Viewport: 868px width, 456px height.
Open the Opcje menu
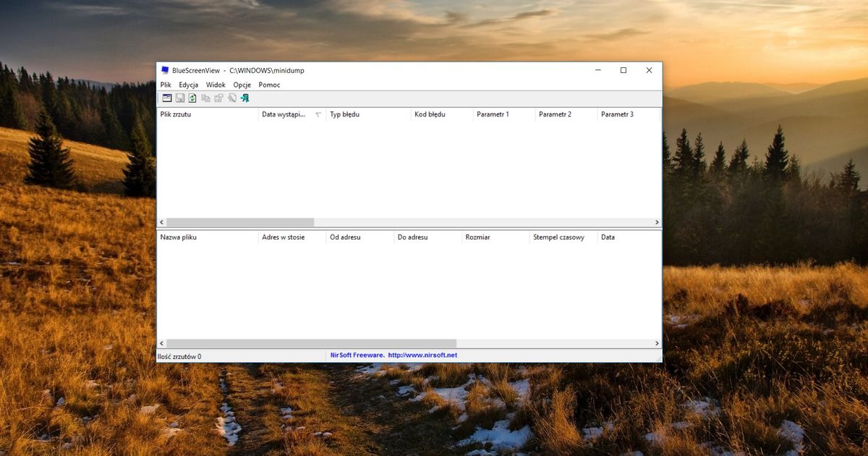pos(242,85)
